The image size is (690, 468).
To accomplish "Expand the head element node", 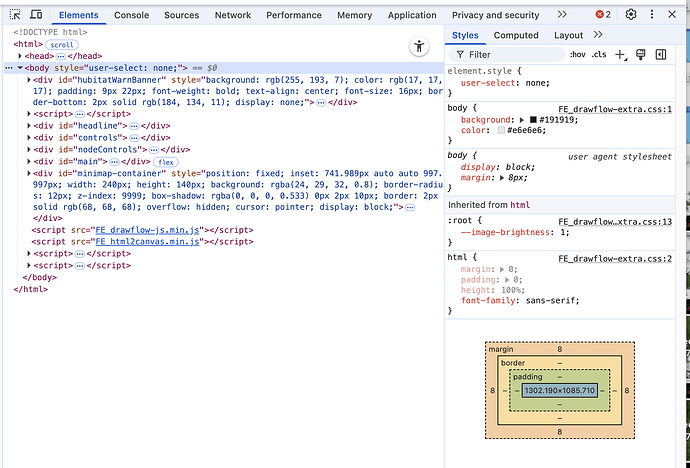I will 20,56.
